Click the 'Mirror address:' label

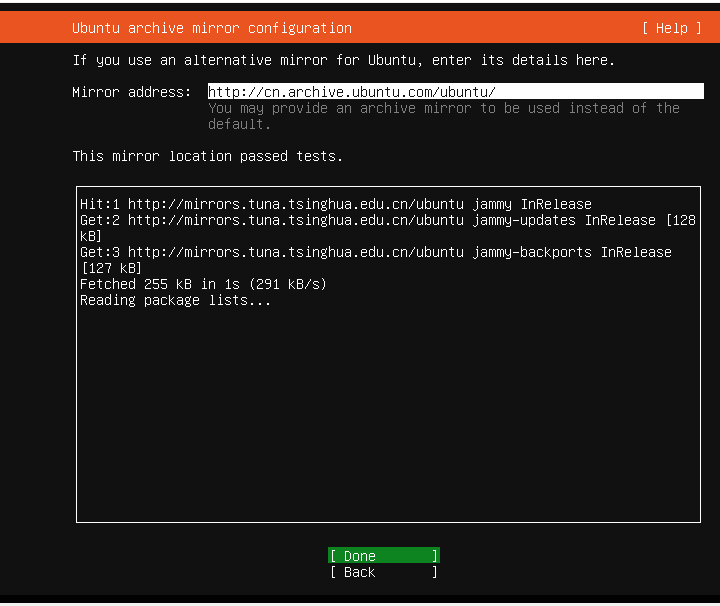pos(132,92)
